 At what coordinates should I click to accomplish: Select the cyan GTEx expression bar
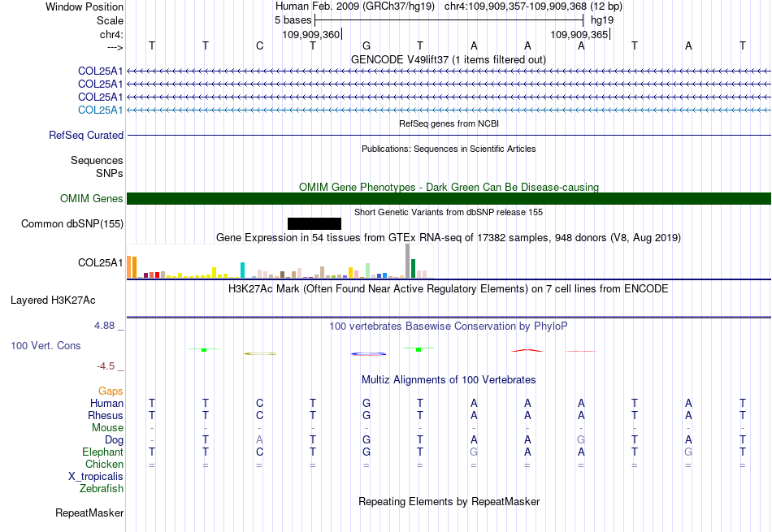coord(242,270)
